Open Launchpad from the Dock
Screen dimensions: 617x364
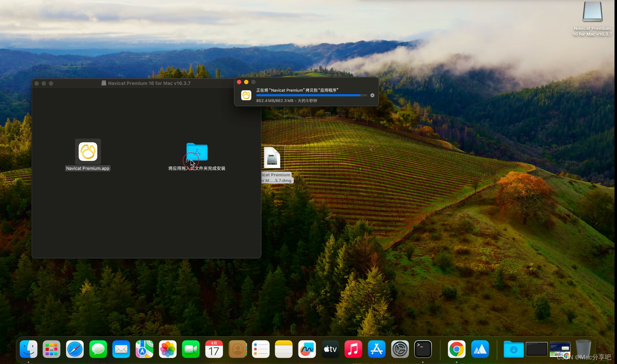click(x=52, y=349)
